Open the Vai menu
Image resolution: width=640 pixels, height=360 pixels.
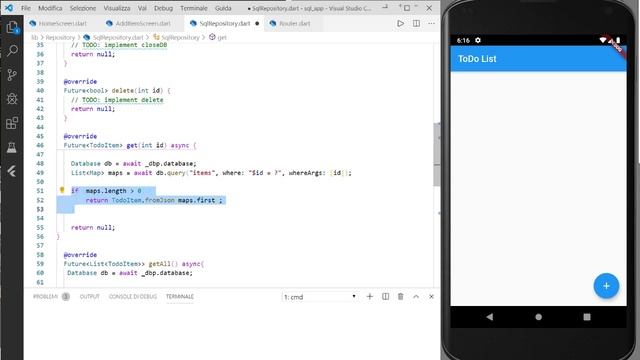click(142, 8)
